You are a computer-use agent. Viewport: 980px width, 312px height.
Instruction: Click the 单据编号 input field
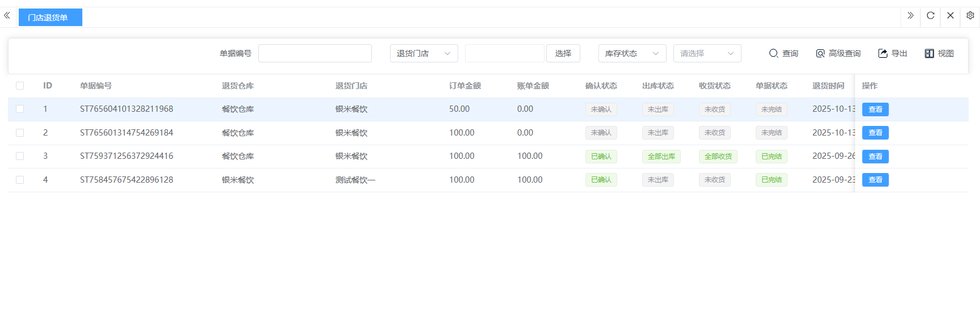[315, 53]
